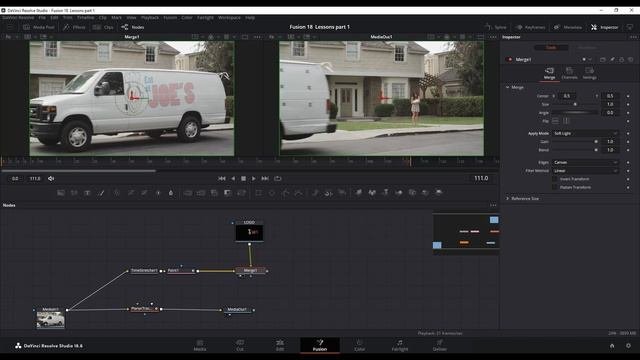Image resolution: width=640 pixels, height=360 pixels.
Task: Open the Fusion menu
Action: tap(170, 18)
